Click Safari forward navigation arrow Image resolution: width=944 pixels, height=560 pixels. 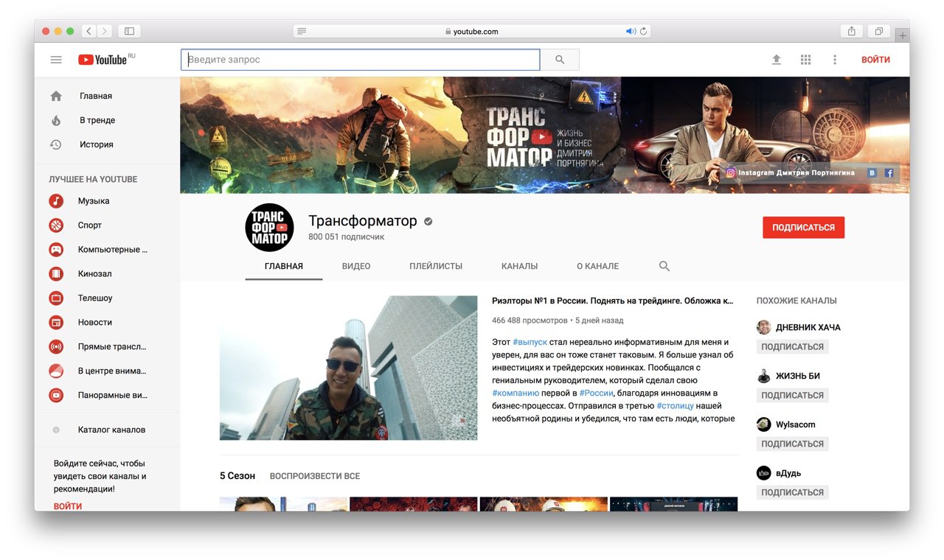point(105,31)
